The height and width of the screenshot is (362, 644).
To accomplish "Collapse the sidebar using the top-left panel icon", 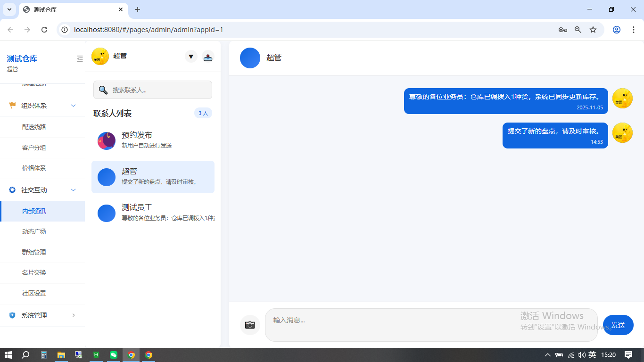I will click(x=80, y=58).
